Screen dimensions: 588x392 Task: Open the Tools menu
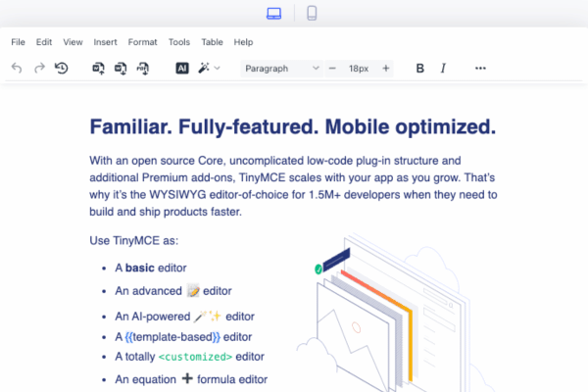(179, 42)
